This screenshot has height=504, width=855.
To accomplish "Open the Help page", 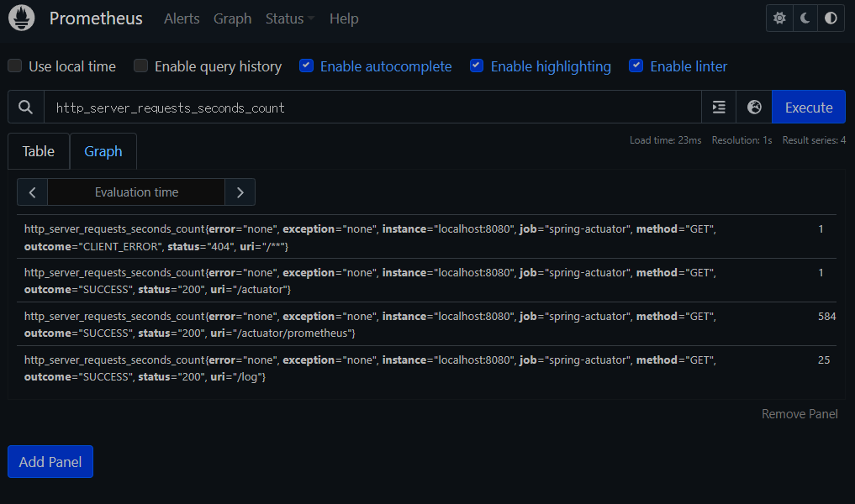I will coord(344,18).
